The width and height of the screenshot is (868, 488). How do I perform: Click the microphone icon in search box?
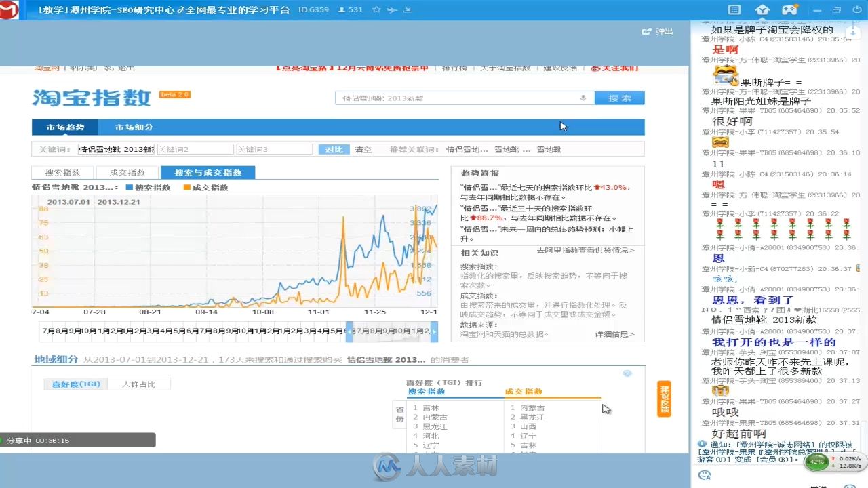click(583, 98)
